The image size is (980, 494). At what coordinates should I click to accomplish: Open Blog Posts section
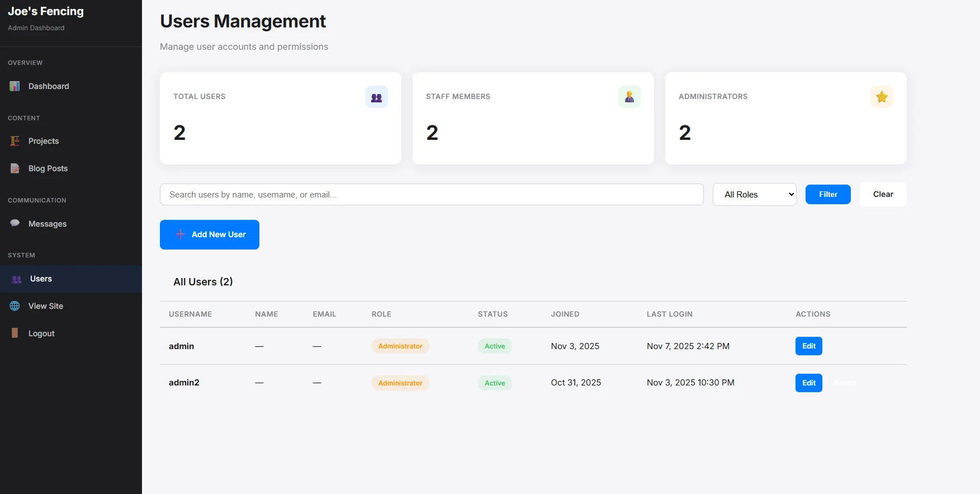click(x=71, y=168)
